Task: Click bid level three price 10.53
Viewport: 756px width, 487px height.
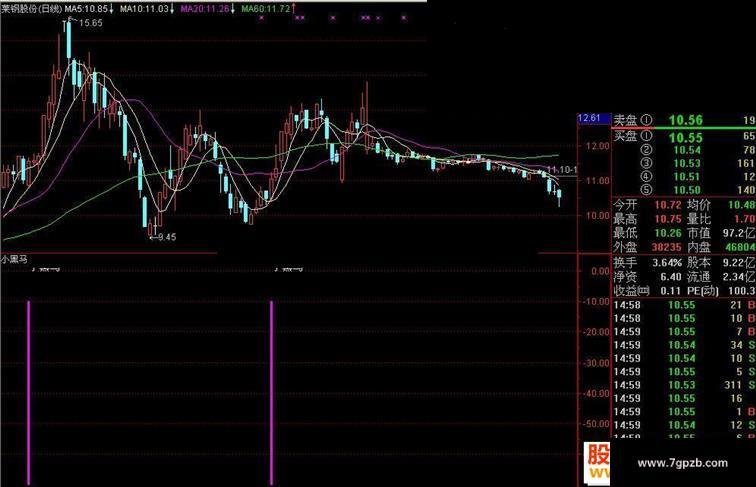Action: 687,163
